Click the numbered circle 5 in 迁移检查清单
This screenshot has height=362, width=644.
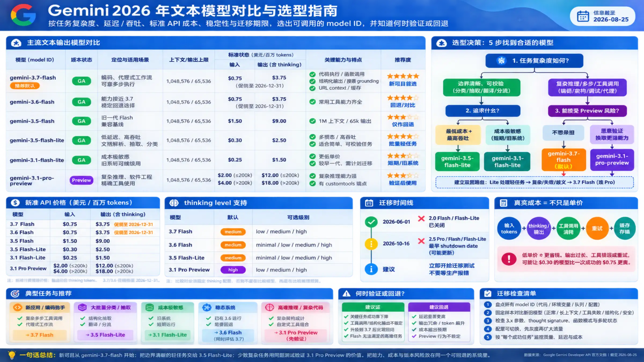pos(488,337)
